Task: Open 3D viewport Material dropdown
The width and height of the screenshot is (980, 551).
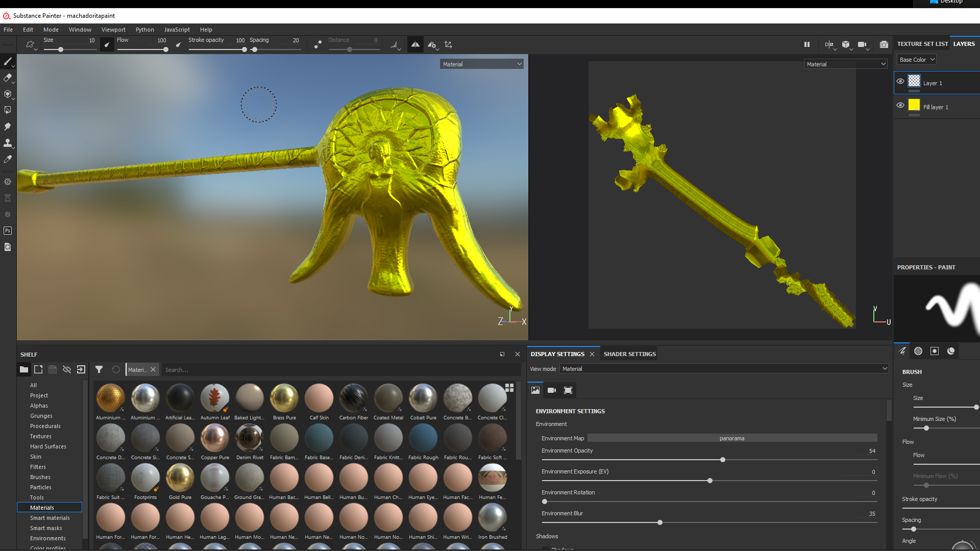Action: [482, 64]
